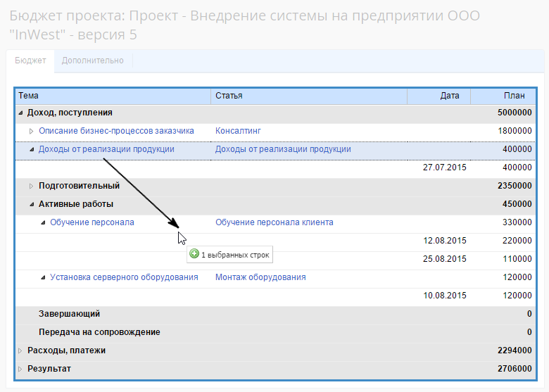Sort by the Тема column header
The image size is (549, 392).
tap(113, 96)
